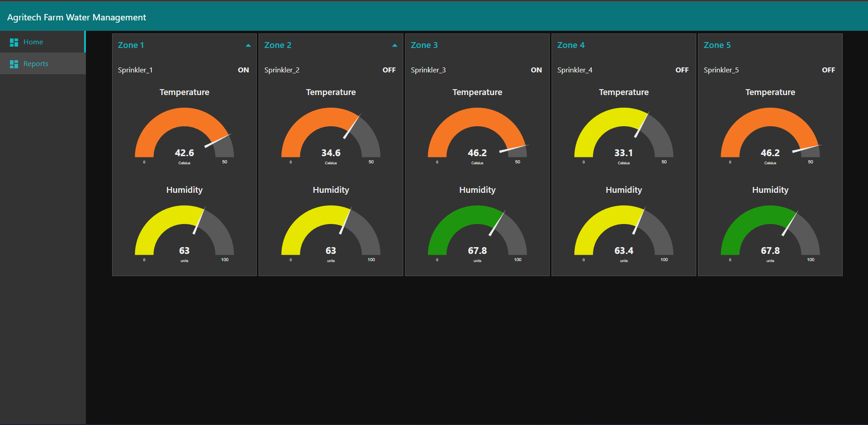Click the Sprinkler_2 label

click(282, 70)
